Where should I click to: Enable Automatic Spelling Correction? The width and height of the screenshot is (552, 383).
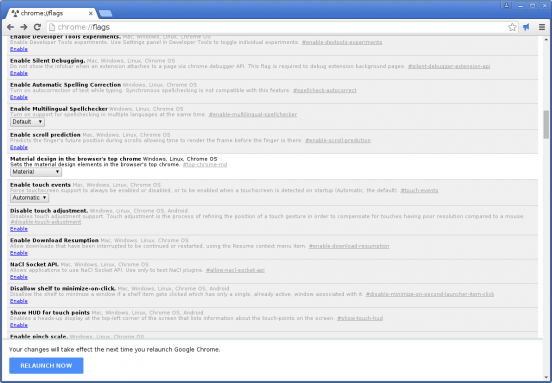19,97
